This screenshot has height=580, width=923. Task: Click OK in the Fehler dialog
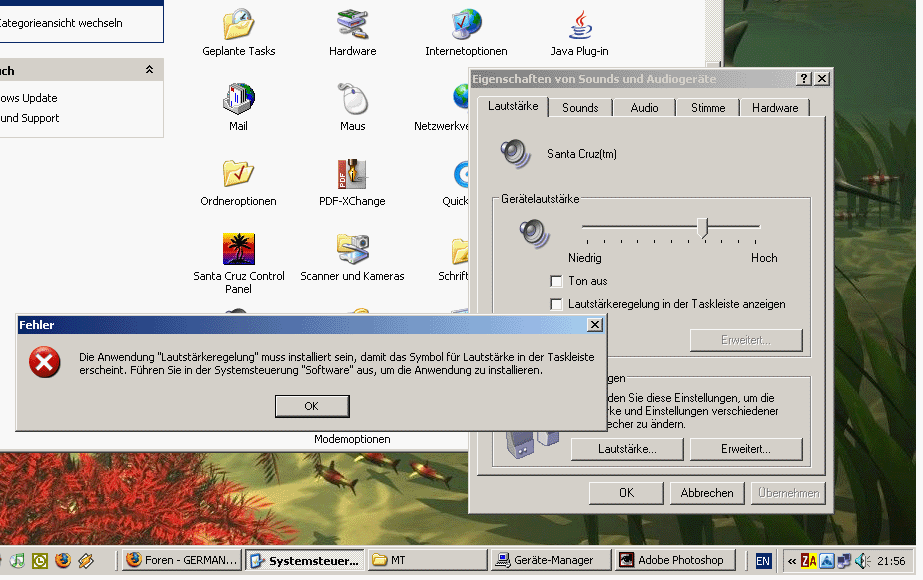pos(311,406)
